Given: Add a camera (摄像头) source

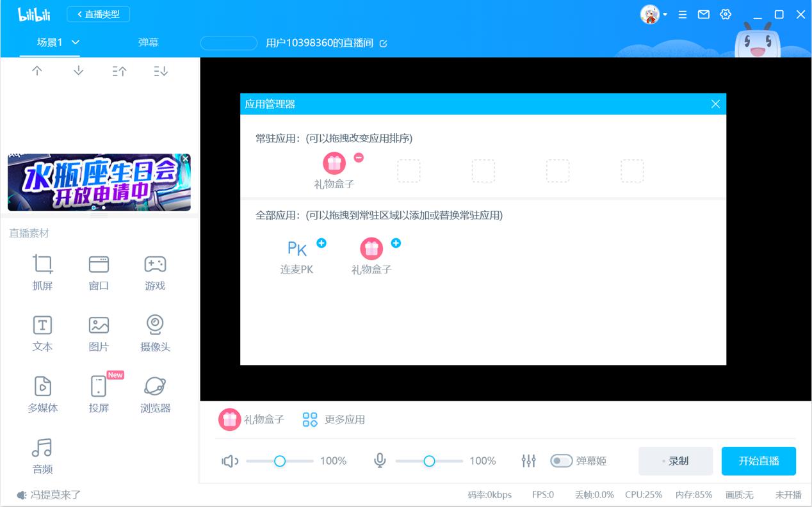Looking at the screenshot, I should click(155, 334).
